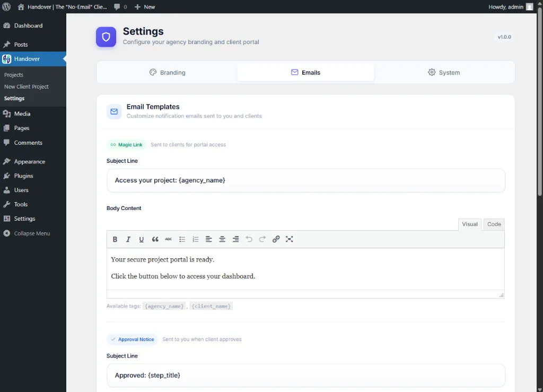Open New Client Project in sidebar

27,86
